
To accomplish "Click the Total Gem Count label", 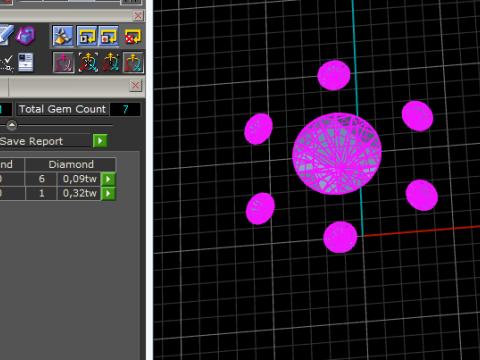I will tap(62, 109).
